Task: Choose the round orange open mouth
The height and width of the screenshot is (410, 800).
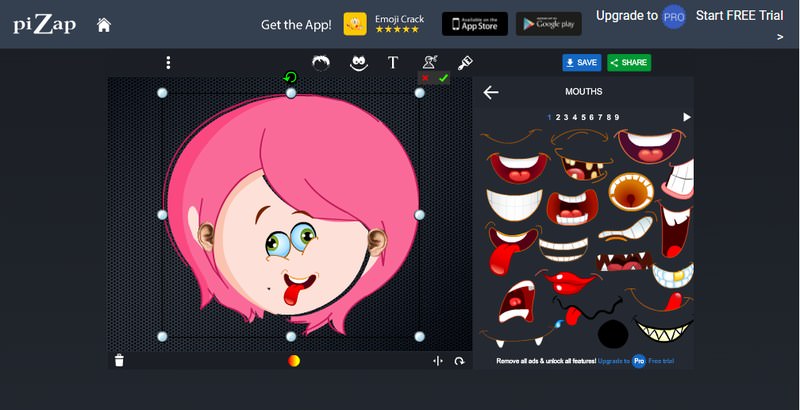Action: click(x=631, y=192)
